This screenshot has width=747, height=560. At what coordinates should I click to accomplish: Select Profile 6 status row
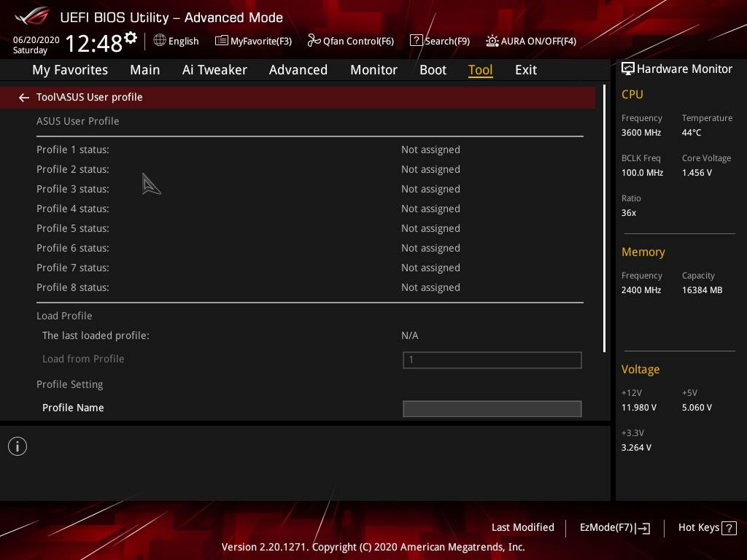click(309, 248)
